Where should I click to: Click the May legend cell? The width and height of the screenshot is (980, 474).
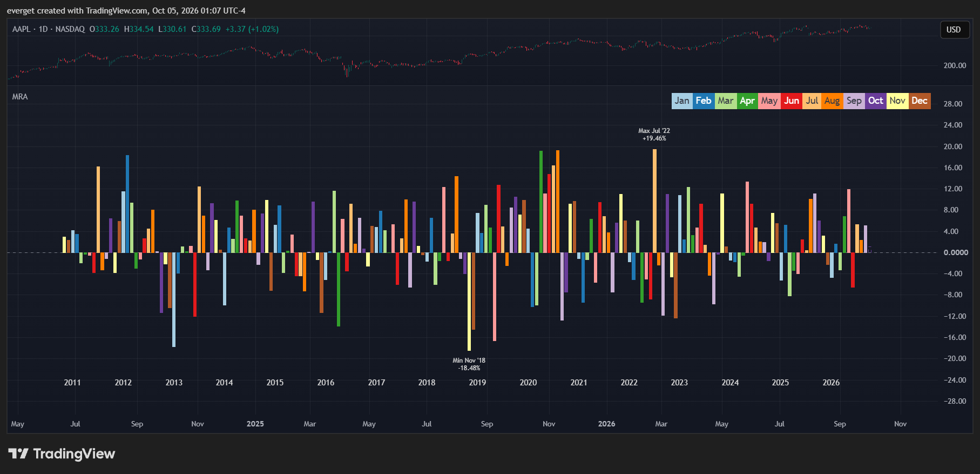(x=769, y=101)
